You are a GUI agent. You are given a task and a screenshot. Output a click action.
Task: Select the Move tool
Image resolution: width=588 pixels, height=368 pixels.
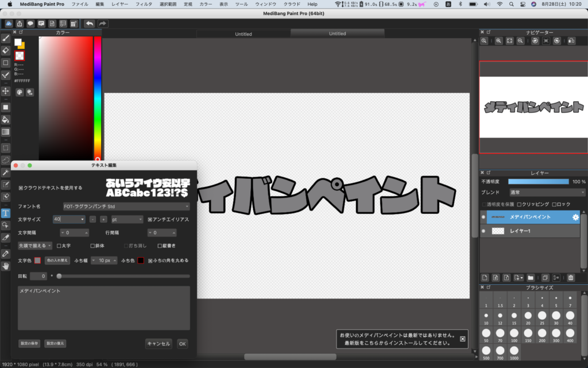click(x=6, y=91)
